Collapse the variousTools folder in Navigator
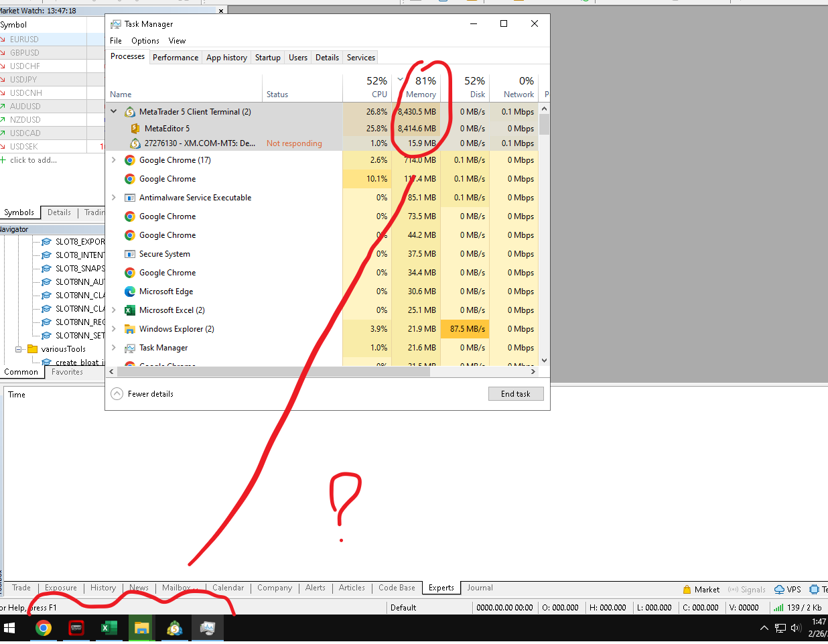828x644 pixels. click(x=19, y=349)
